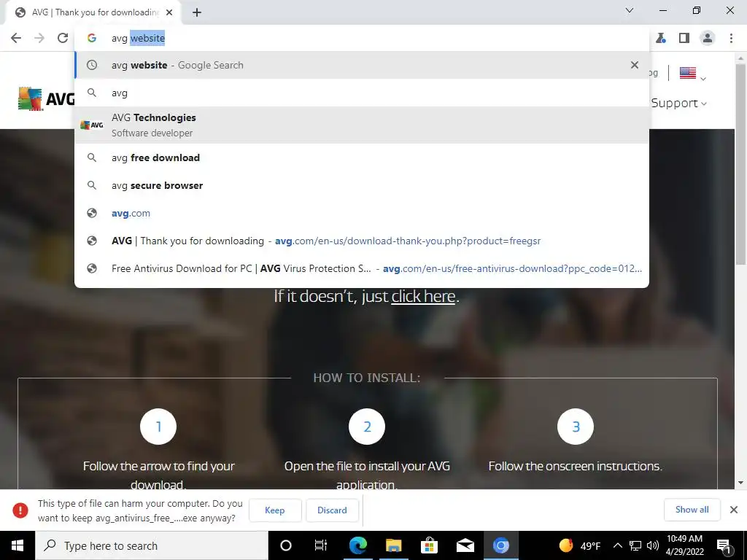Open Task View on taskbar
The height and width of the screenshot is (560, 747).
pyautogui.click(x=321, y=545)
